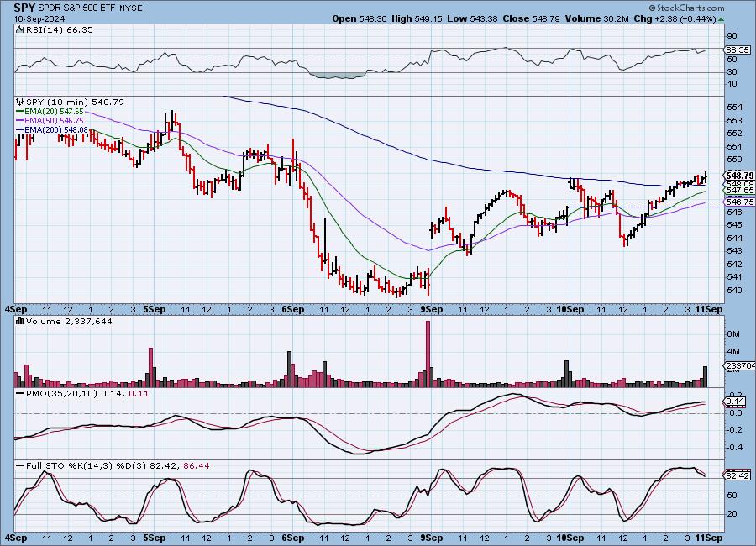
Task: Click the 82.42 value tag on stochastic axis
Action: pyautogui.click(x=738, y=475)
